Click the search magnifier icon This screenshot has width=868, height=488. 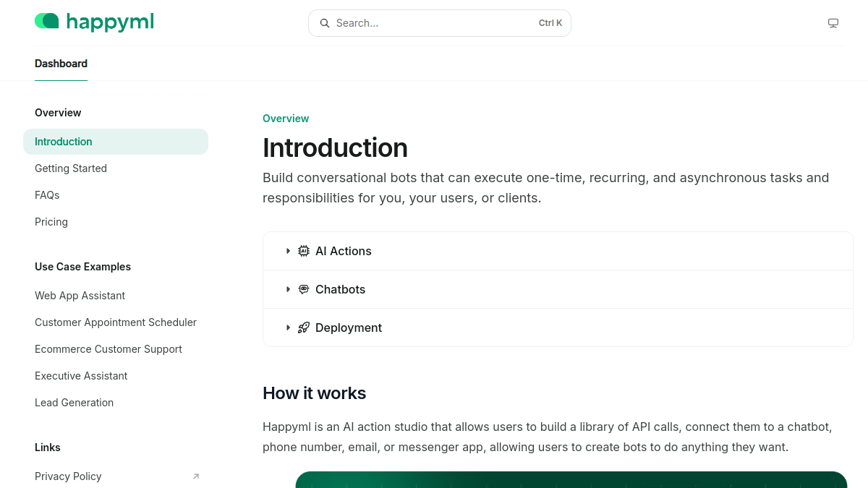pyautogui.click(x=325, y=23)
